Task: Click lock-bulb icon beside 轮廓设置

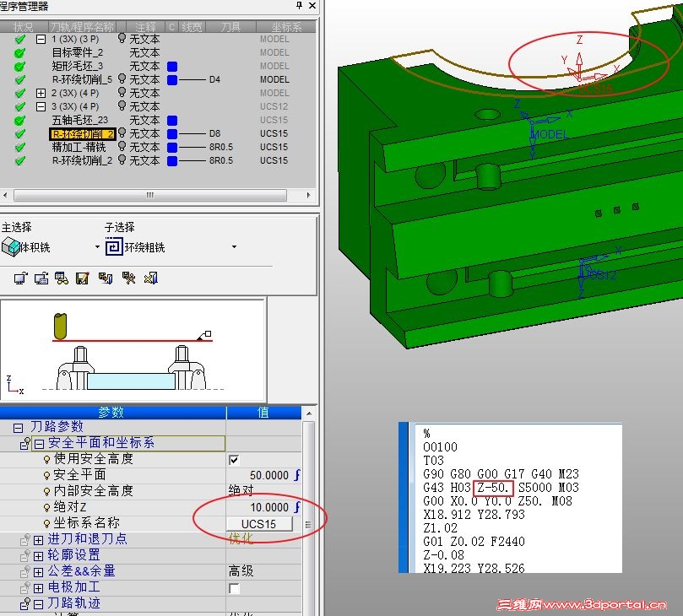Action: pyautogui.click(x=25, y=555)
